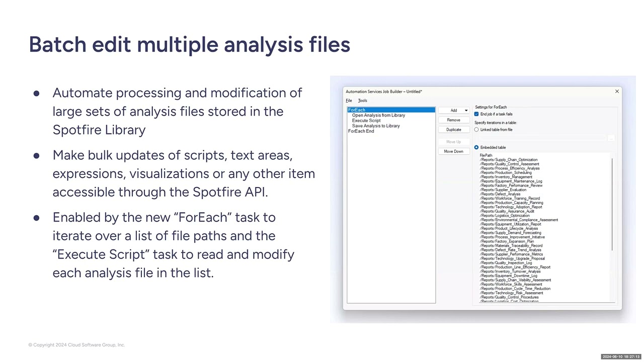
Task: Open the Tools menu
Action: click(362, 101)
